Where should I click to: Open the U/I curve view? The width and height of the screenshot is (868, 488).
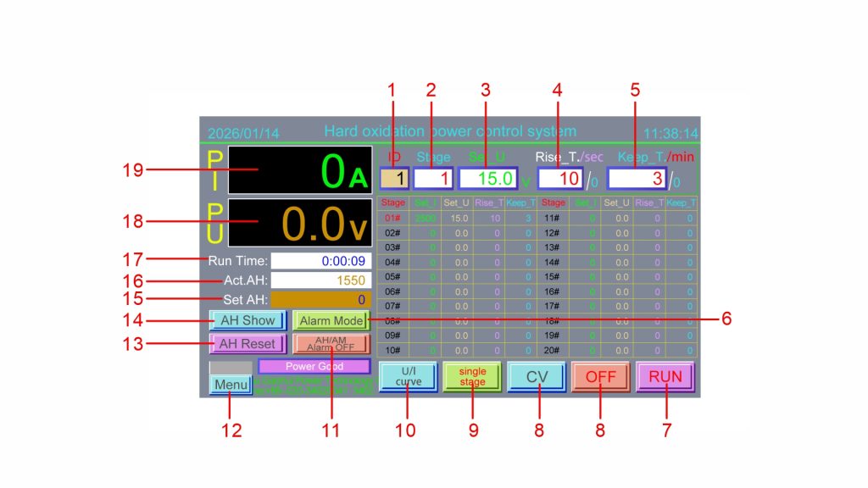[408, 377]
